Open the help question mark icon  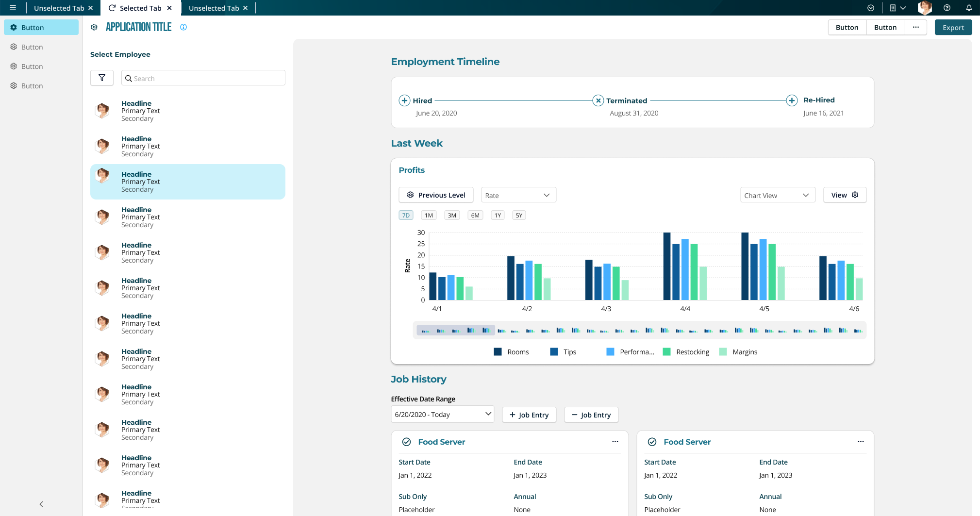pyautogui.click(x=947, y=8)
